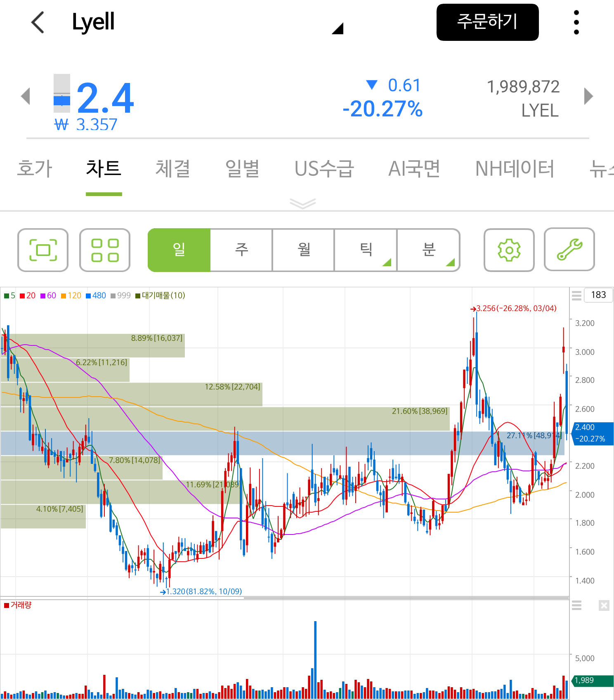Close the volume panel with X
The image size is (614, 700).
point(604,605)
